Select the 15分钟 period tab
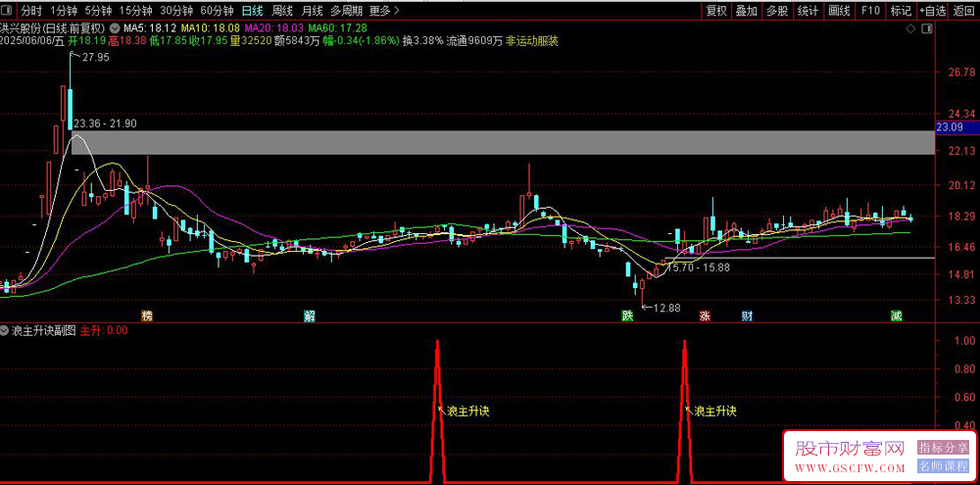980x485 pixels. pos(135,11)
